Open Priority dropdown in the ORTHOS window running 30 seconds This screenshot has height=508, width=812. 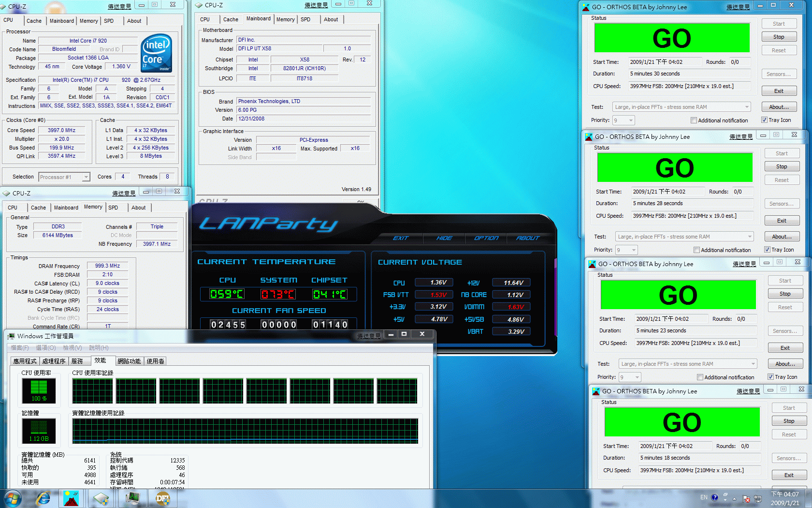[x=623, y=120]
